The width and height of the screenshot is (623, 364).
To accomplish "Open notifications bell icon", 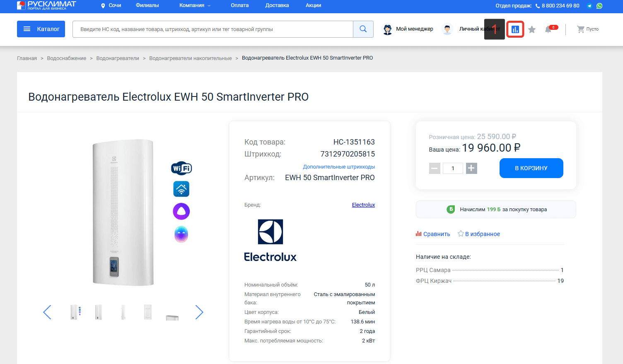I will [x=548, y=29].
